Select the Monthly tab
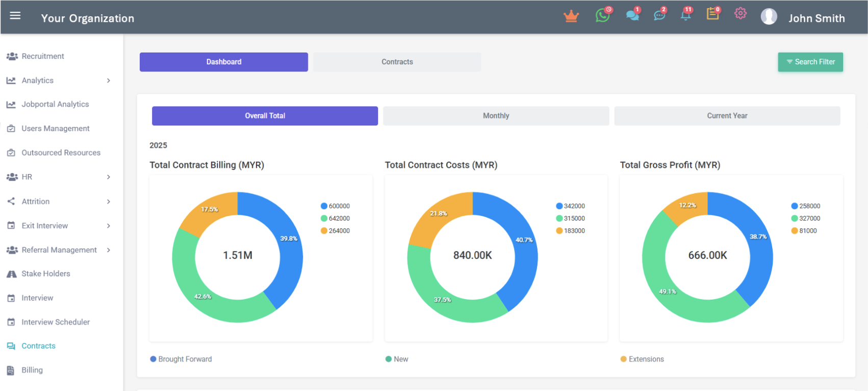 [x=496, y=116]
